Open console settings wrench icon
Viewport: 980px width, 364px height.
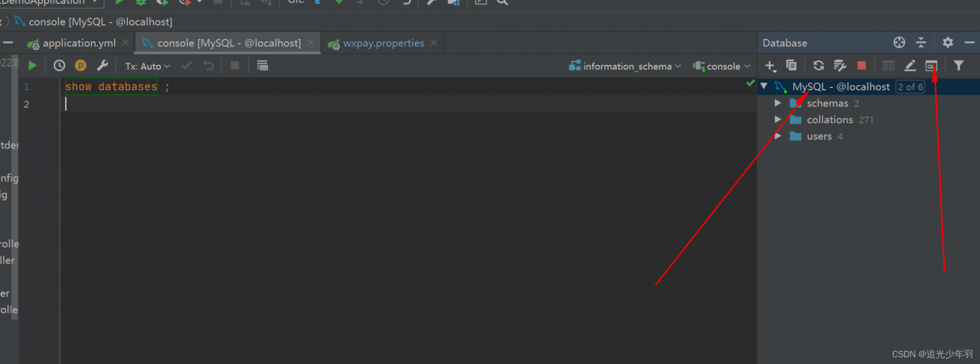pyautogui.click(x=102, y=66)
